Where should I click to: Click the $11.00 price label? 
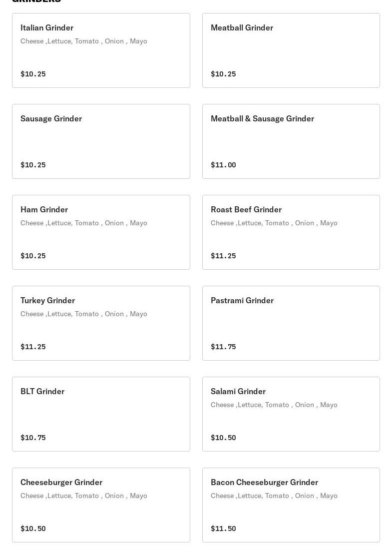[223, 165]
